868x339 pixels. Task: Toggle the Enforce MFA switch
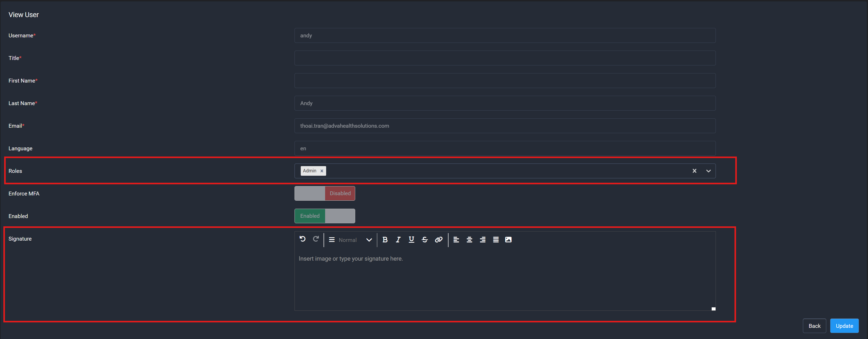325,193
